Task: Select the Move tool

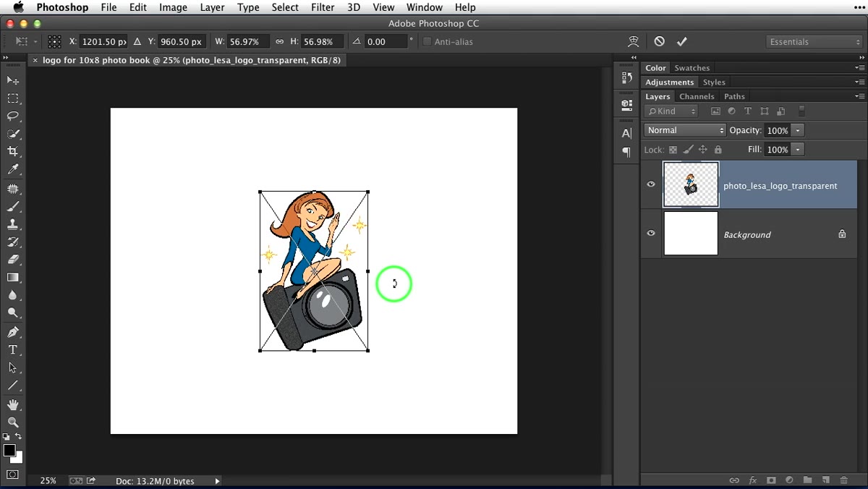Action: [13, 80]
